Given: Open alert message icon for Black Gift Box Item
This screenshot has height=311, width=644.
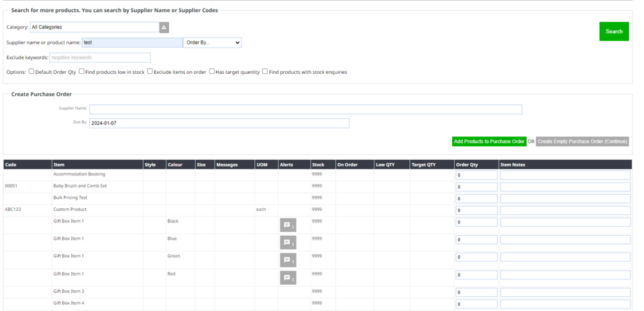Looking at the screenshot, I should click(x=288, y=226).
